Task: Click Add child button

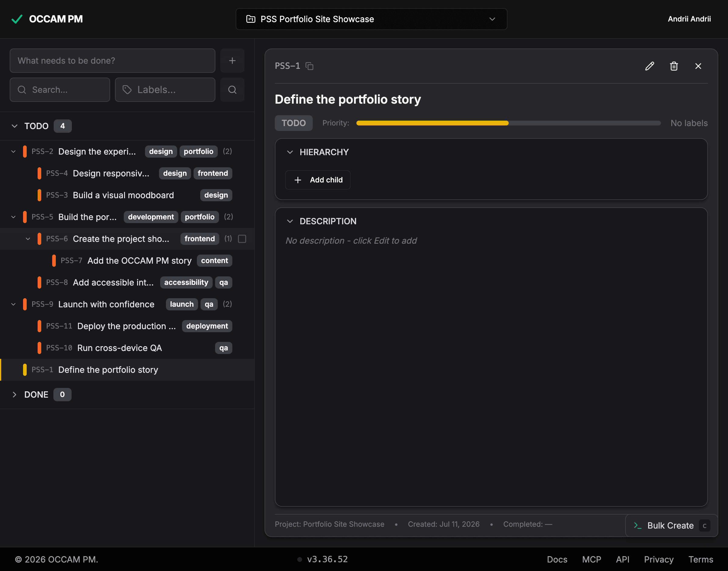Action: click(x=318, y=180)
